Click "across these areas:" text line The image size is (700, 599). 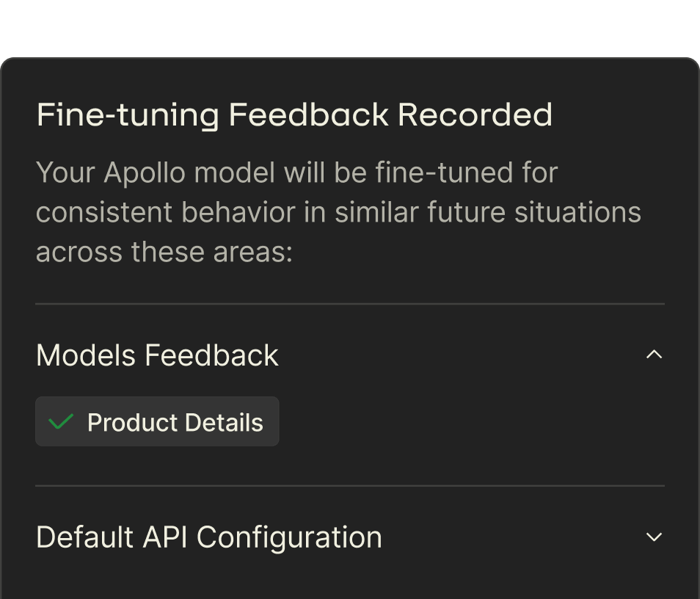pyautogui.click(x=164, y=252)
